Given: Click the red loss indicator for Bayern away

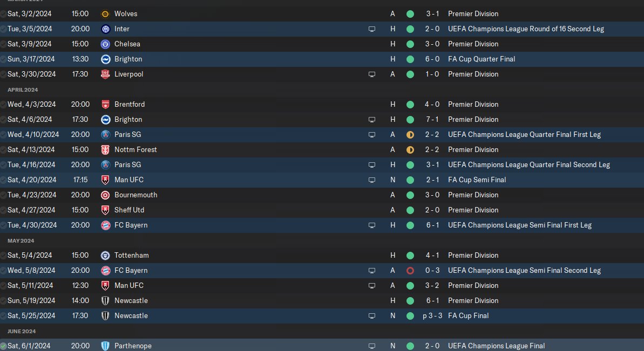Looking at the screenshot, I should [410, 270].
